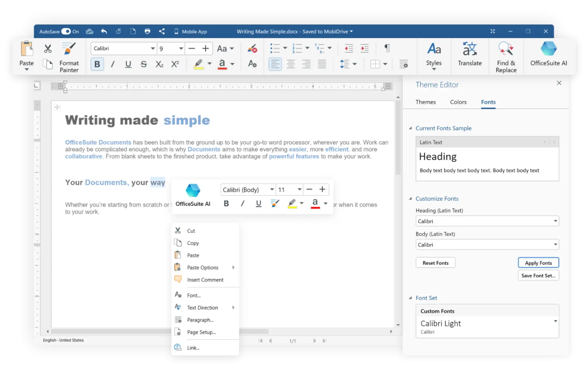Screen dimensions: 588x370
Task: Toggle Underline in the floating mini toolbar
Action: 259,204
